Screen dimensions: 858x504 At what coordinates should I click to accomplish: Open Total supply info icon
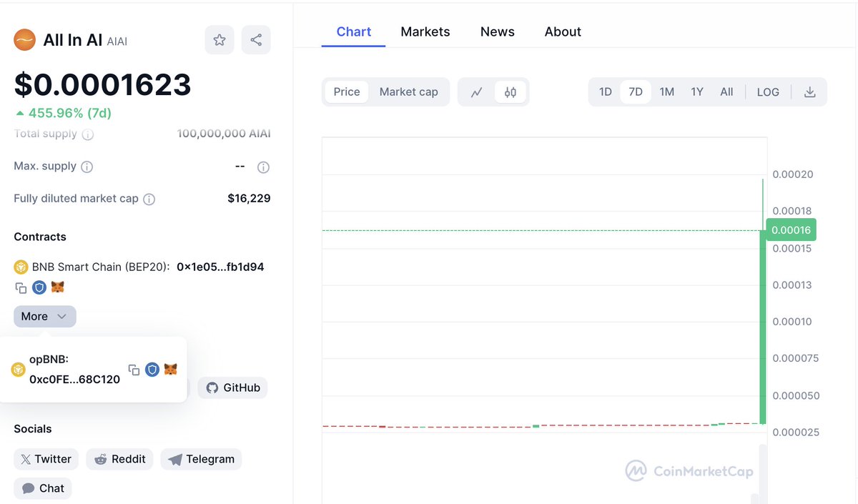(87, 134)
